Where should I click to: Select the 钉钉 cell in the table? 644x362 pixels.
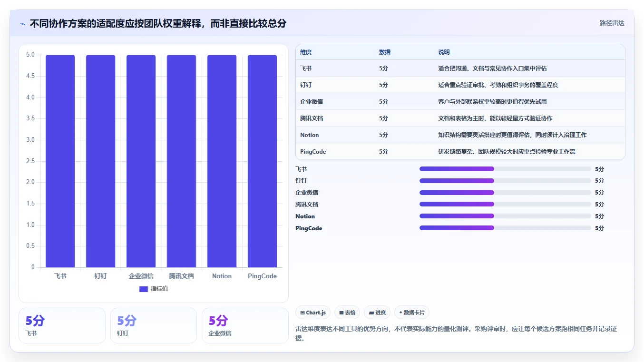pyautogui.click(x=306, y=85)
